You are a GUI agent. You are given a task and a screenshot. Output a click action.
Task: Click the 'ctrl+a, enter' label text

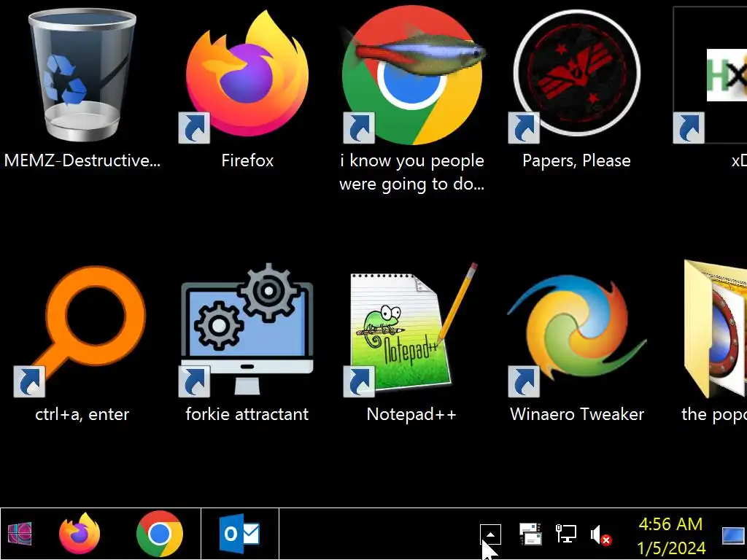(x=82, y=414)
